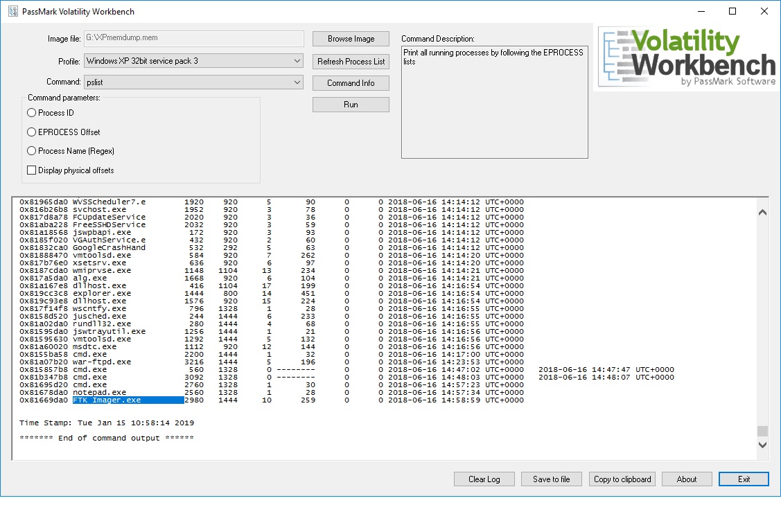Run the pslist command

point(351,104)
